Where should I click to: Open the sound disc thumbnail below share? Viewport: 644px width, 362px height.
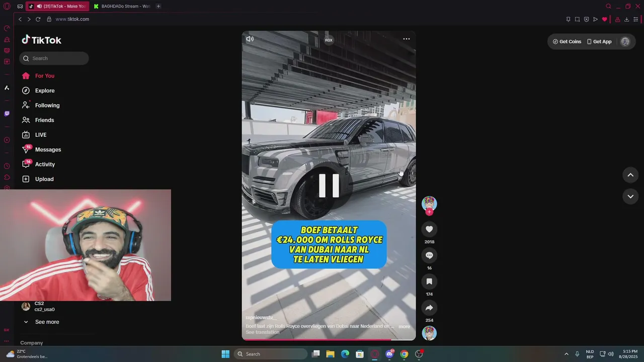429,333
